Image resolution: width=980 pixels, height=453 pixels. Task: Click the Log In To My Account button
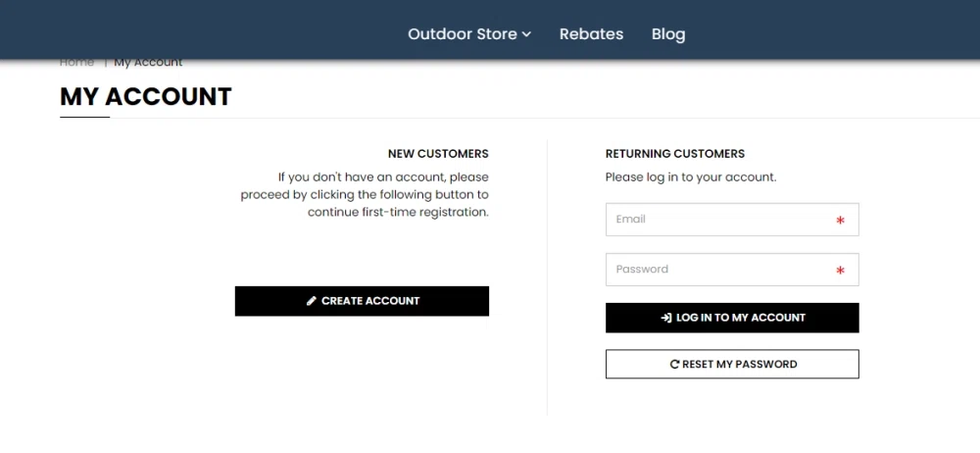coord(732,318)
